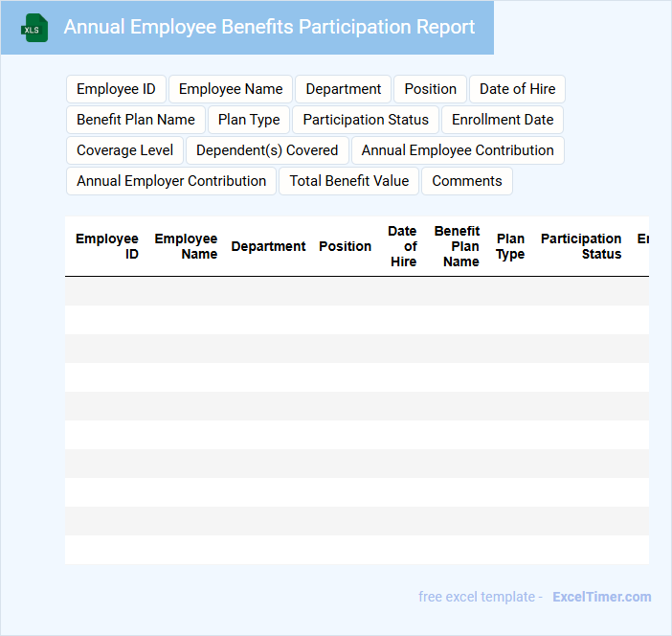Click the Comments tag
The image size is (672, 636).
(x=467, y=181)
